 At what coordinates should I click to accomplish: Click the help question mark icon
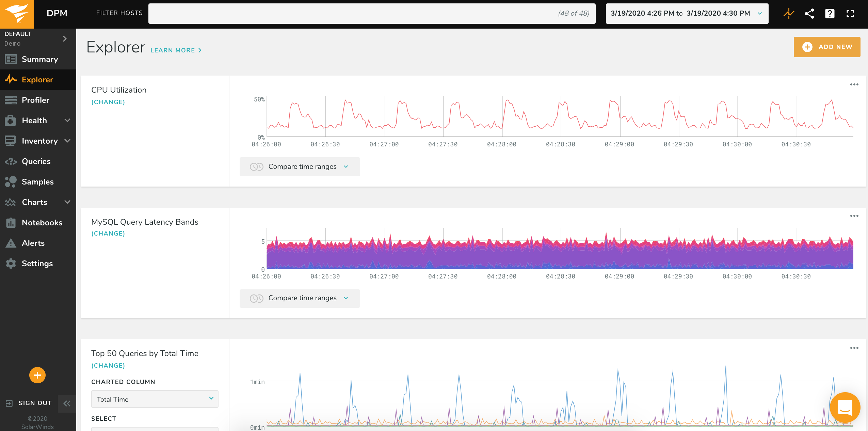pos(830,14)
